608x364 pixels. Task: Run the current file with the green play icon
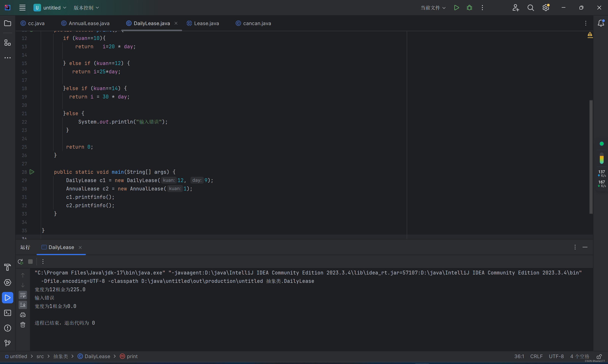coord(456,8)
